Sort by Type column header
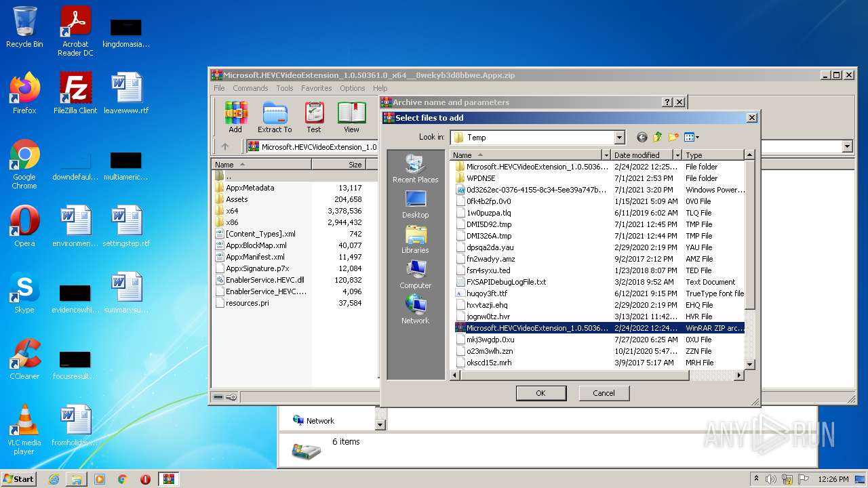 pos(713,155)
